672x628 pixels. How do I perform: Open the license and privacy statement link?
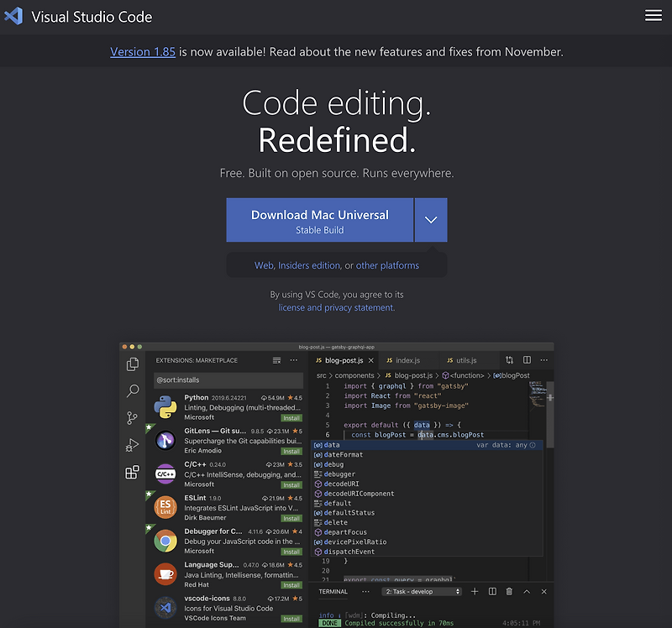337,307
